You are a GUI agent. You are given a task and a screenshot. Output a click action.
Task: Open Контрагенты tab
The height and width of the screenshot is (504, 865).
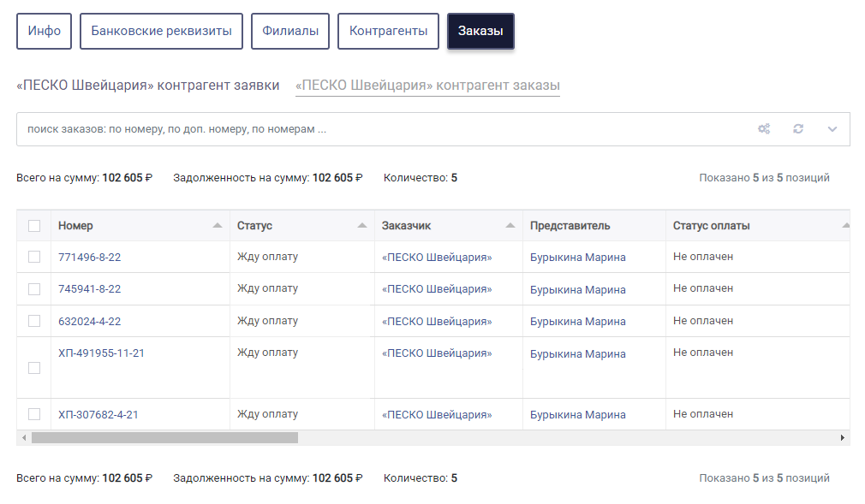tap(388, 31)
